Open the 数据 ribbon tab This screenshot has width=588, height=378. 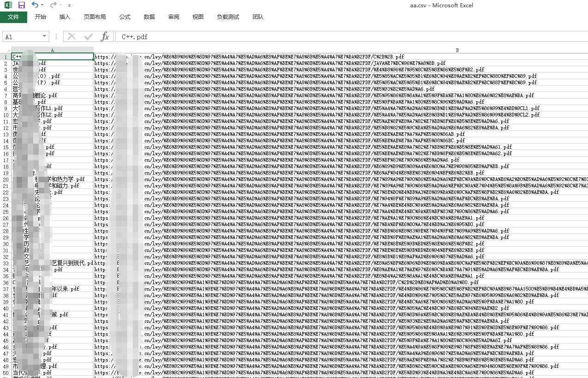pos(149,17)
